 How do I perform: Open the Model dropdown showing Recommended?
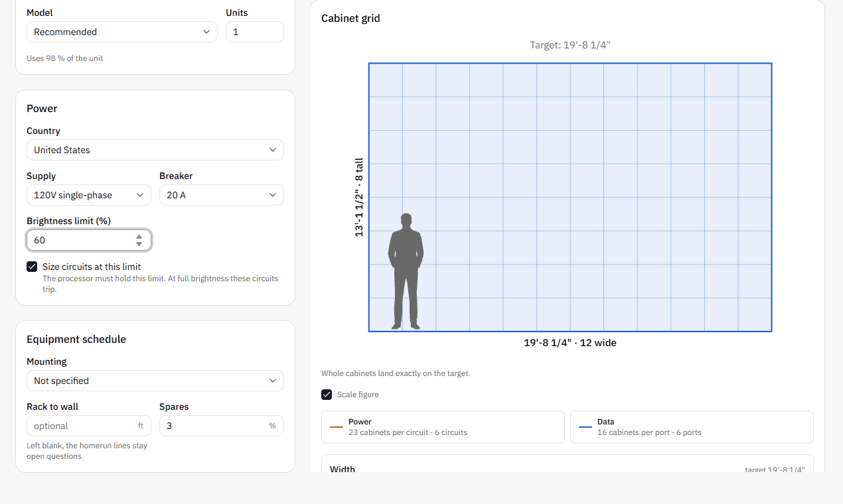tap(122, 32)
